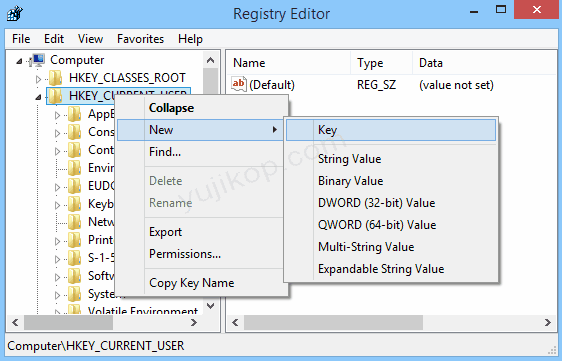Create a new QWORD (64-bit) Value

click(x=391, y=225)
